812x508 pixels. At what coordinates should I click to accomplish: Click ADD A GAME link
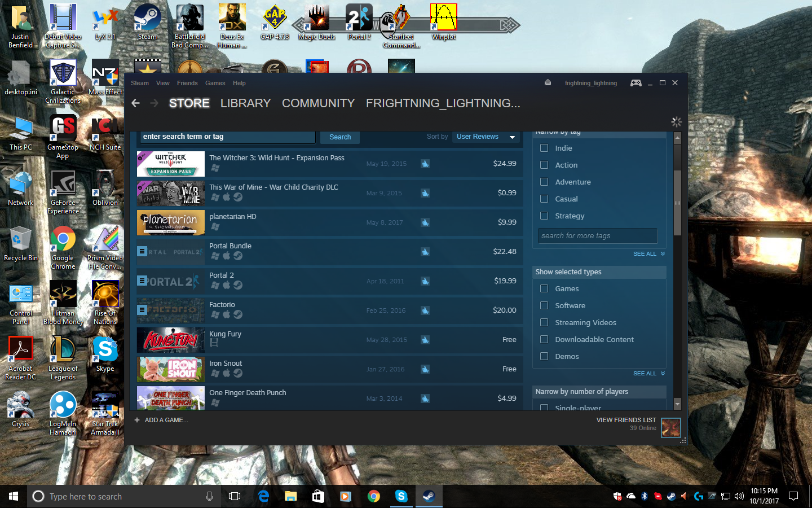tap(161, 420)
